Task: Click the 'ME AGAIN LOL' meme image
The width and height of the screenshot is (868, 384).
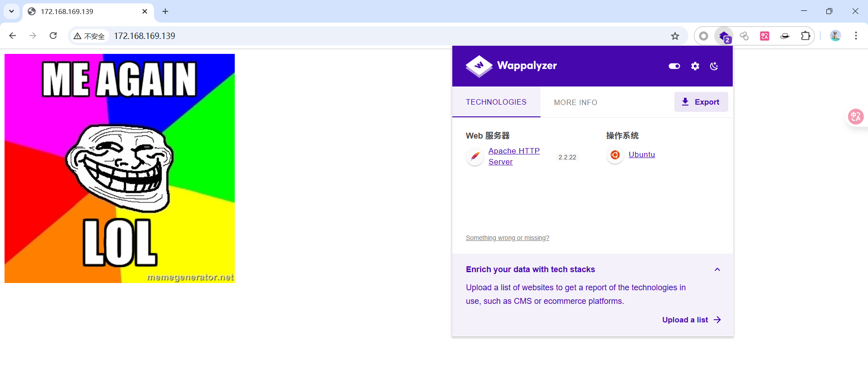Action: tap(119, 168)
